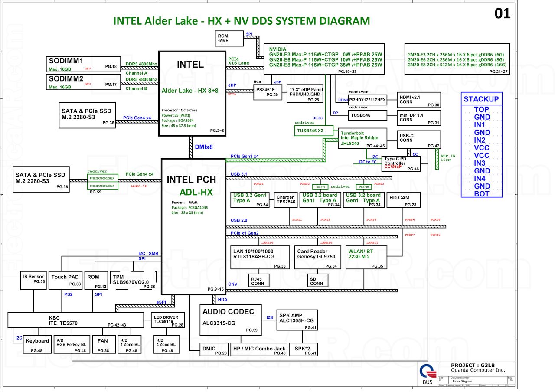Click the 'DMIC' block

[x=214, y=350]
